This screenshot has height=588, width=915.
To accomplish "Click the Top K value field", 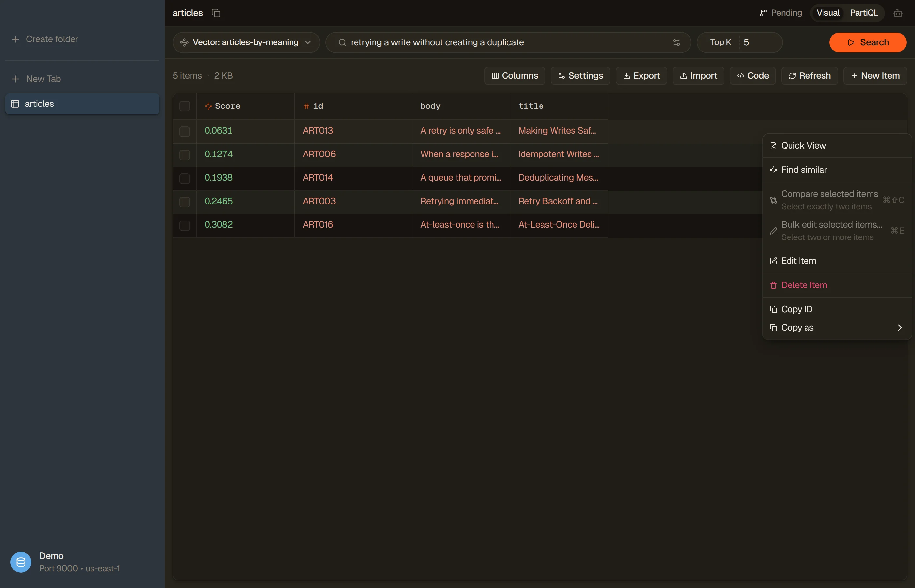I will pos(760,42).
